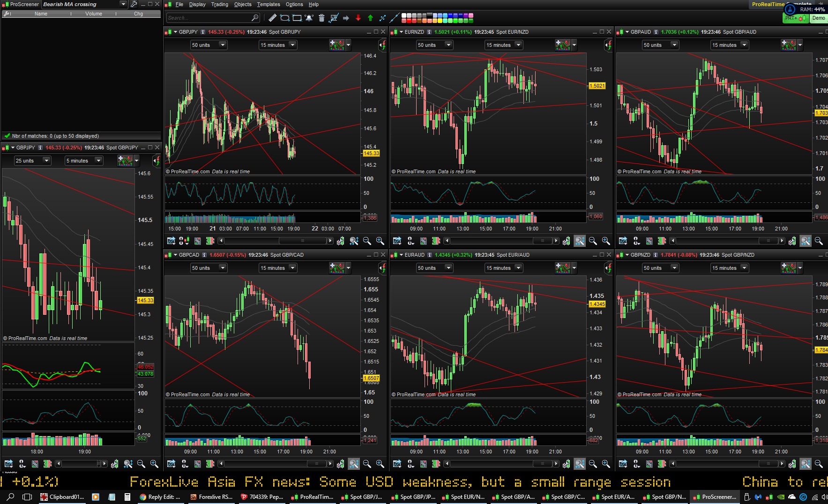Click the info icon beside EURNZD title
Screen dimensions: 828x504
(429, 32)
